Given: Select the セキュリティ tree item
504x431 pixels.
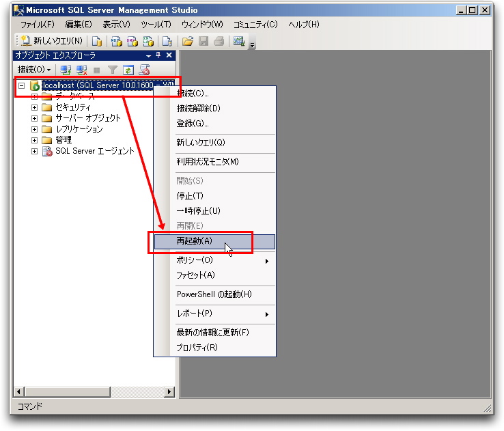Looking at the screenshot, I should pyautogui.click(x=73, y=107).
